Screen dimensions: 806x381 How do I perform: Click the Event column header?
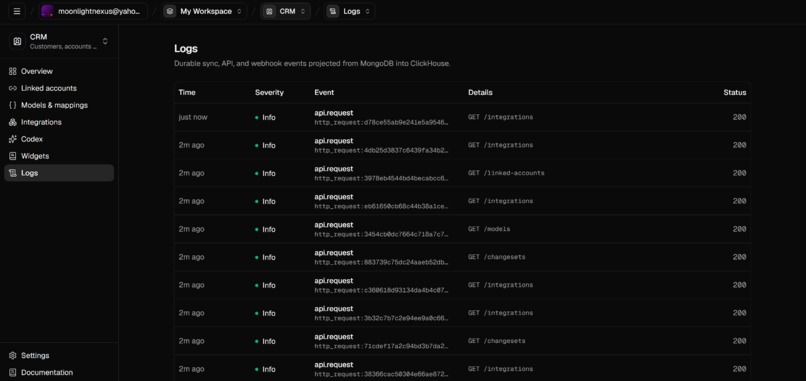[x=324, y=93]
